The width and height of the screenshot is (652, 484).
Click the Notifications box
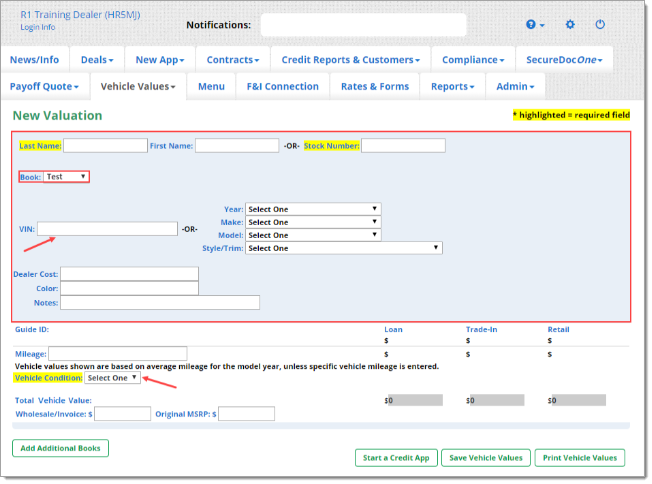click(x=363, y=25)
